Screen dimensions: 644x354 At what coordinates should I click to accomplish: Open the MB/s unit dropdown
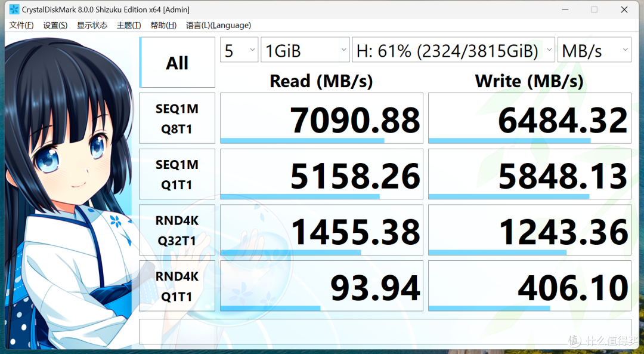594,50
